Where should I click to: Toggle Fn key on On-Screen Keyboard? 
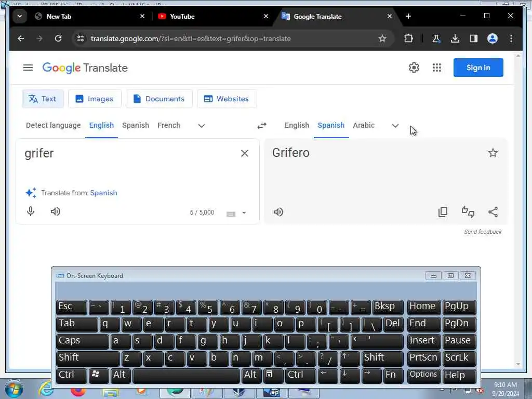coord(393,375)
